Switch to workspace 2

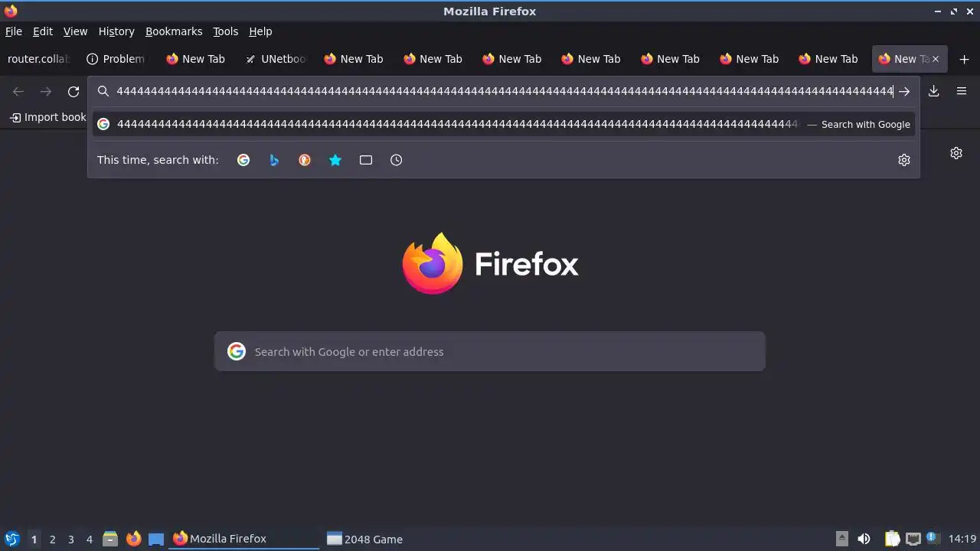tap(52, 540)
